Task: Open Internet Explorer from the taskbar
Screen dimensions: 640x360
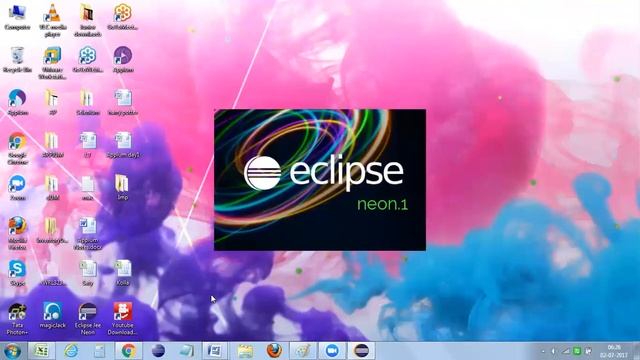Action: click(x=71, y=351)
